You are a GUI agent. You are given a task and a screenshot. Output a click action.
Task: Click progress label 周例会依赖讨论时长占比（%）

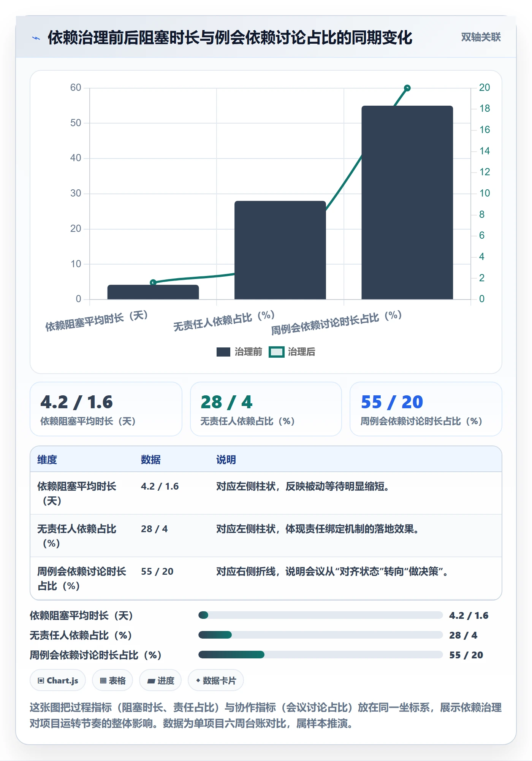[x=96, y=655]
